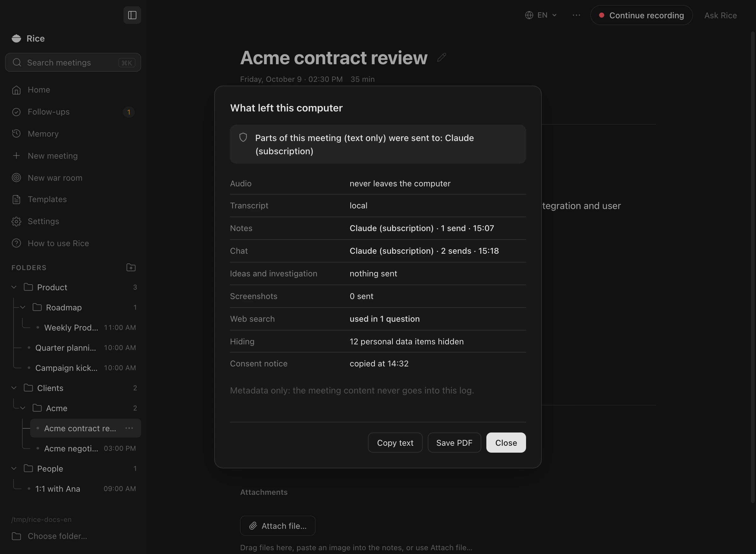Screen dimensions: 756x554
Task: Click the new folder icon beside FOLDERS
Action: [x=131, y=268]
